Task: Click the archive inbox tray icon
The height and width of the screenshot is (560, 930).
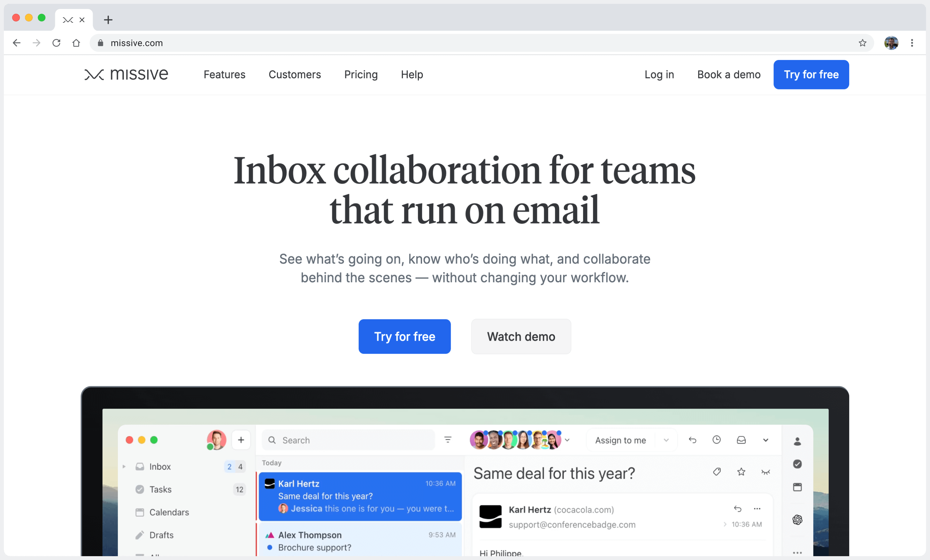Action: [741, 440]
